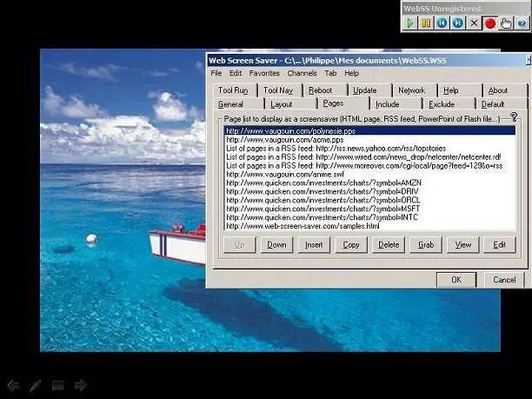
Task: Switch to the Layout tab
Action: pyautogui.click(x=290, y=103)
